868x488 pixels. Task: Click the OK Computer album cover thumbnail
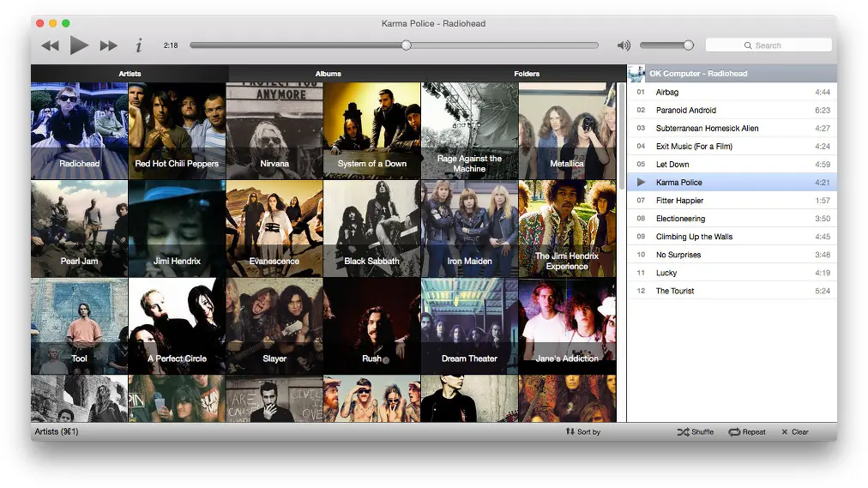pos(636,74)
